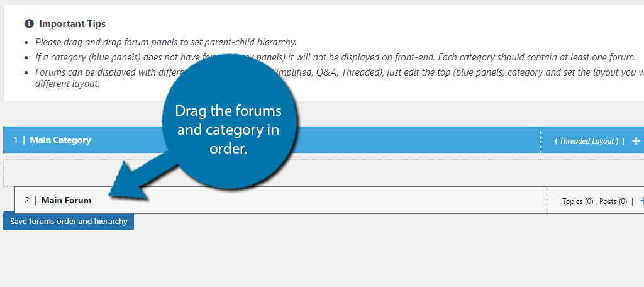Click the Topics (0) counter
This screenshot has width=644, height=287.
coord(578,201)
